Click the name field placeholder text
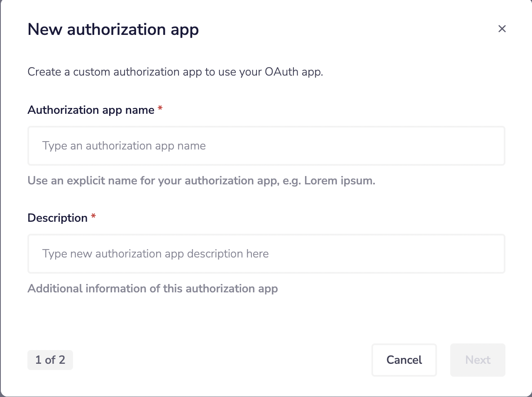 click(x=124, y=146)
